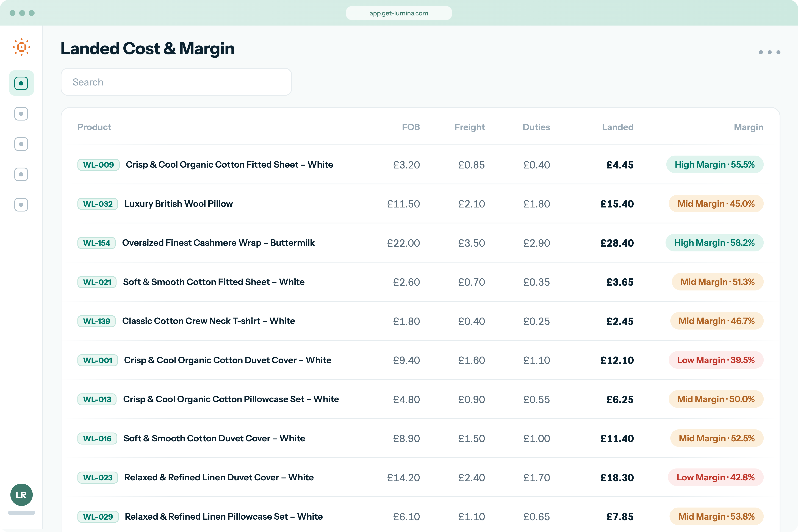Click SKU tag WL-013
Screen dimensions: 798x532
pyautogui.click(x=97, y=399)
